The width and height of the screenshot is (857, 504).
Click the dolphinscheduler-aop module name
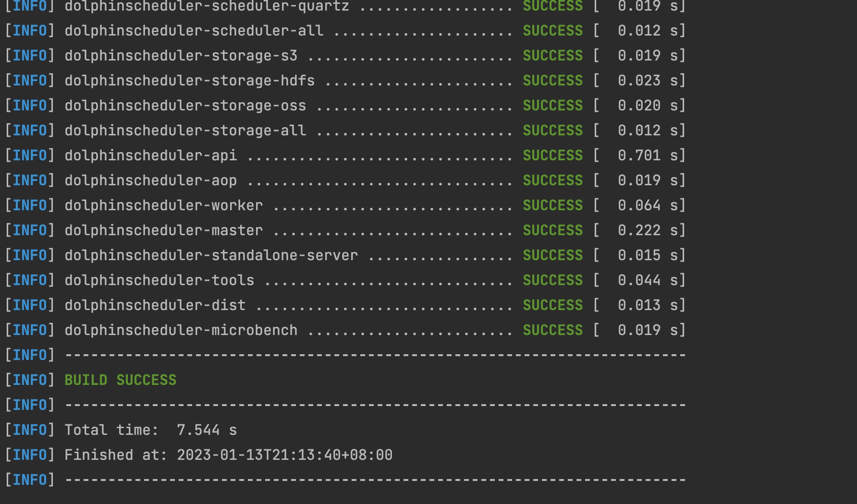coord(151,180)
